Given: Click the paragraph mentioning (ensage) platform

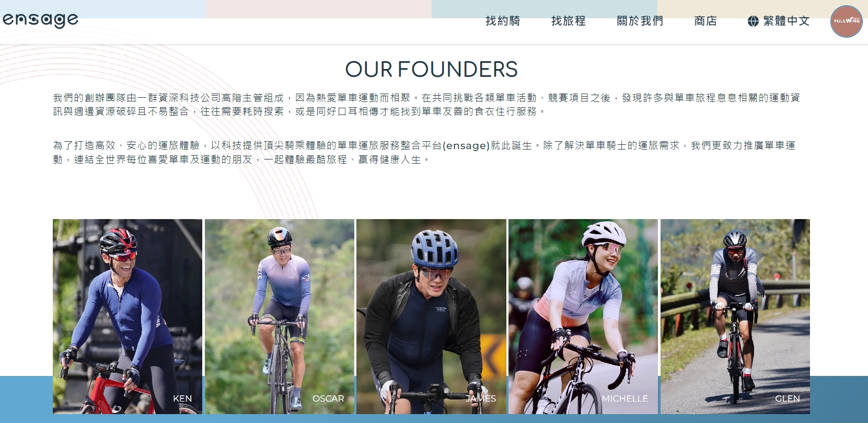Looking at the screenshot, I should (424, 152).
